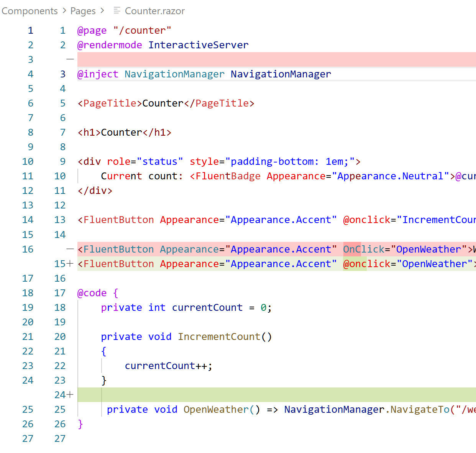
Task: Expand the chevron after Components breadcrumb
Action: click(x=64, y=11)
